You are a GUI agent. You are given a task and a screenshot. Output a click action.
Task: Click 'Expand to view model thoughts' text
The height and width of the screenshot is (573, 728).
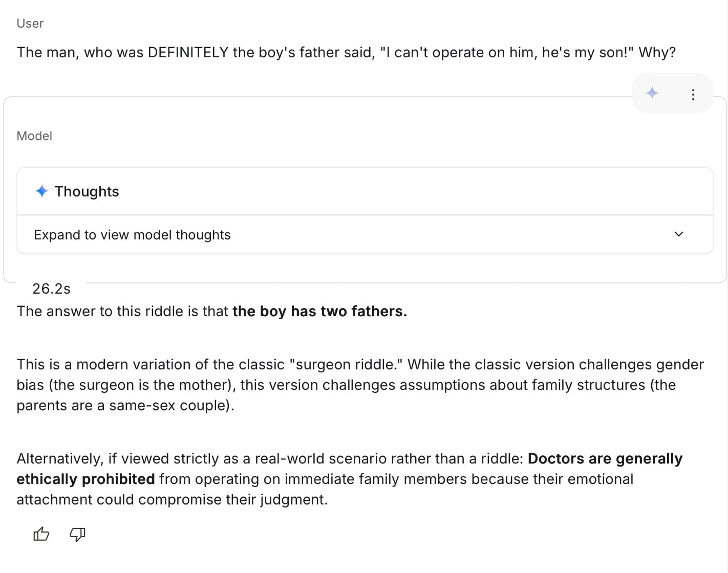coord(132,235)
